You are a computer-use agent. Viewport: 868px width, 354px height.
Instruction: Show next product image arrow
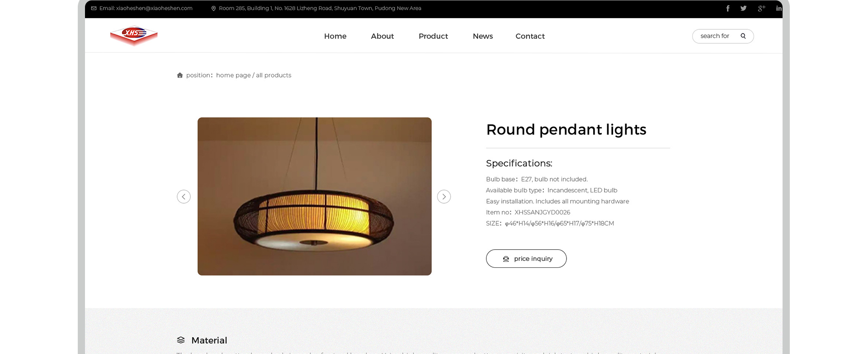point(444,196)
